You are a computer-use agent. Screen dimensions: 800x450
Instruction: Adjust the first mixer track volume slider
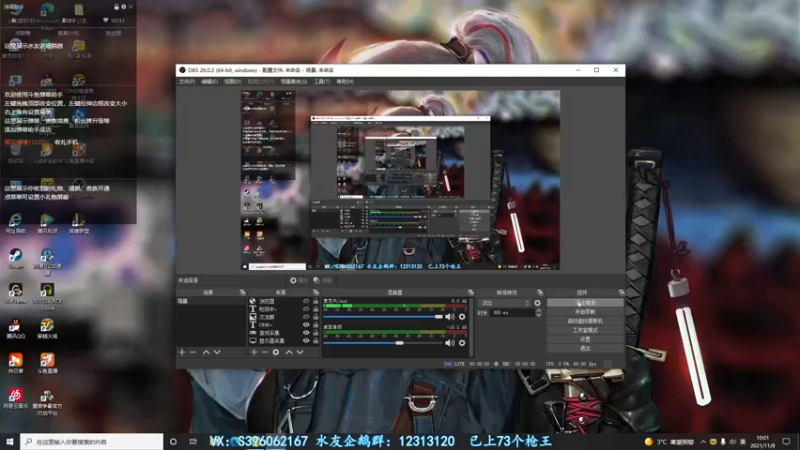click(383, 317)
